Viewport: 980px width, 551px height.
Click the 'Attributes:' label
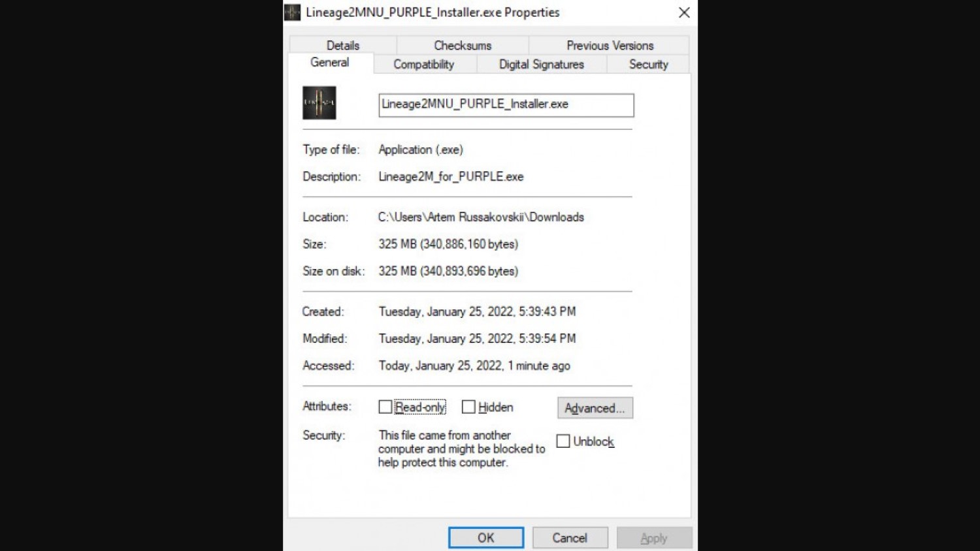(327, 406)
